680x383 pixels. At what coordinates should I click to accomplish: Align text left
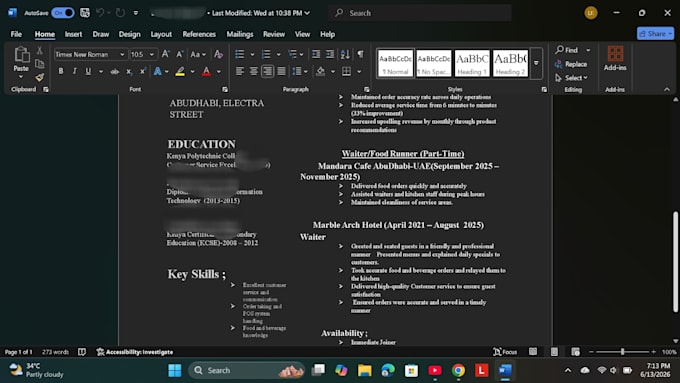point(239,71)
